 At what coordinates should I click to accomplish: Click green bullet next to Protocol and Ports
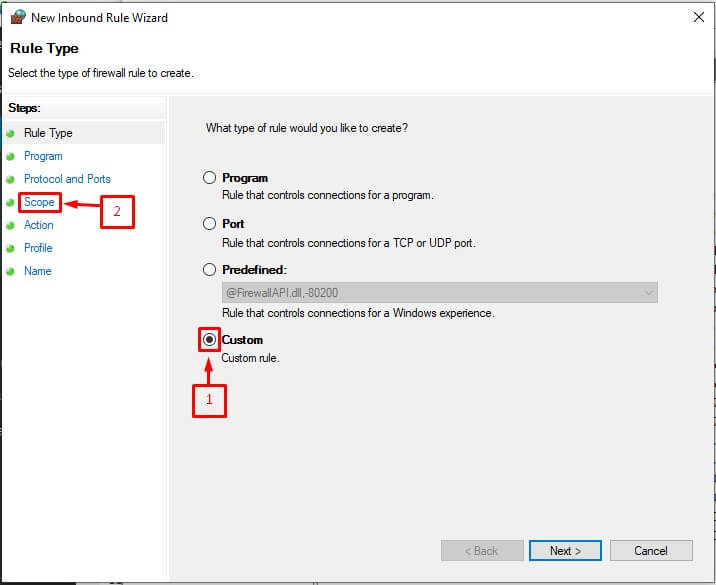coord(11,179)
